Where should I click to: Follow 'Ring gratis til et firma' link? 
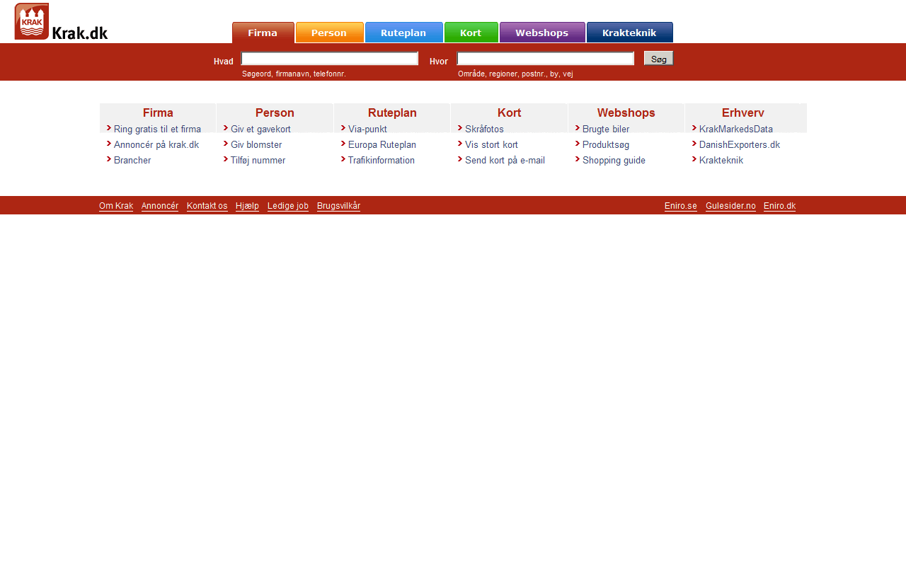157,129
